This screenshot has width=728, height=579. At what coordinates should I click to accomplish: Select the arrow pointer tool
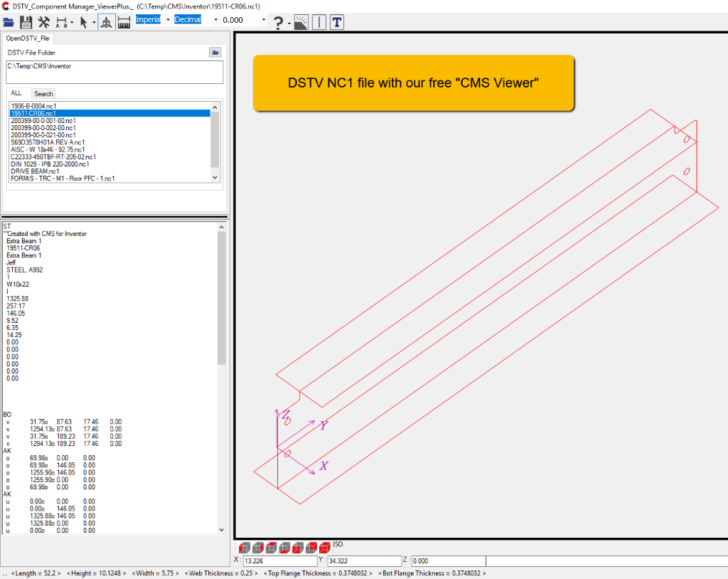(x=84, y=22)
